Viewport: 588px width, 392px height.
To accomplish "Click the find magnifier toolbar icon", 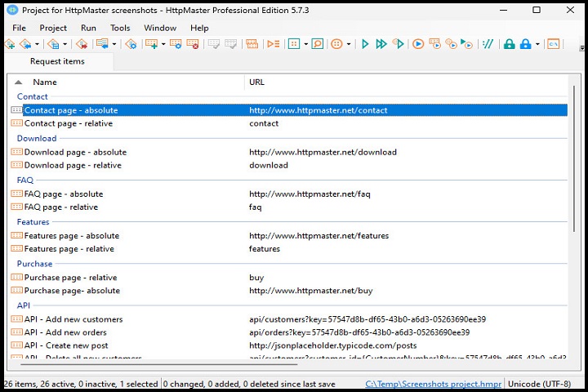I will point(318,44).
